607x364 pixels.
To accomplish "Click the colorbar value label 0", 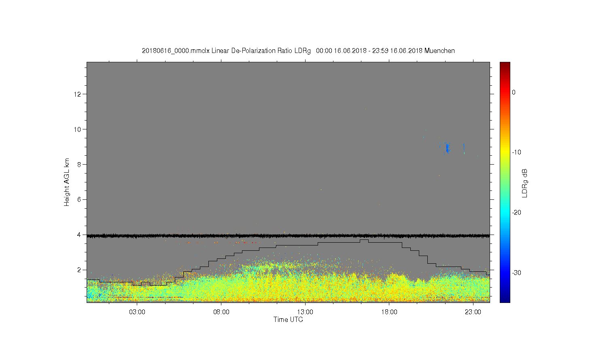I will [514, 93].
